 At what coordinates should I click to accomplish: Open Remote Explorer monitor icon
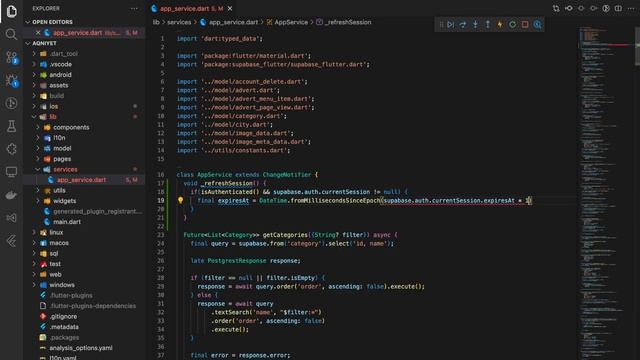(x=11, y=172)
